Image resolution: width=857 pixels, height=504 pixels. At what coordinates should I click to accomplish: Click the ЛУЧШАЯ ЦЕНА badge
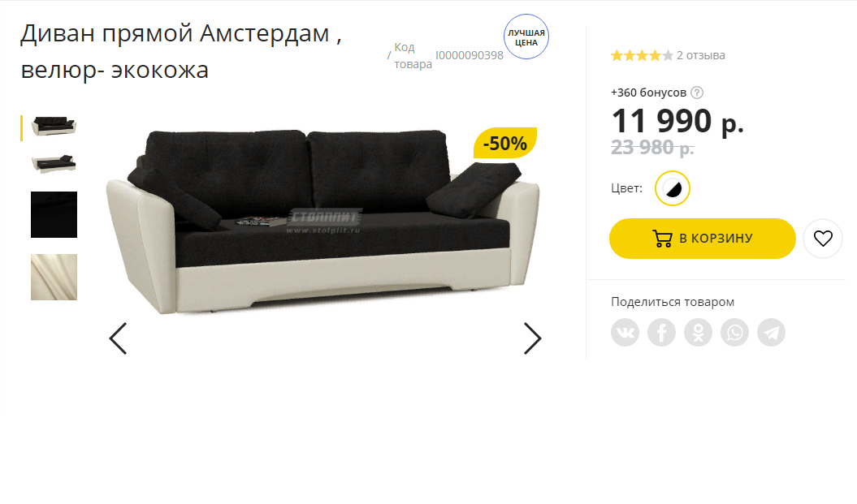(x=526, y=37)
